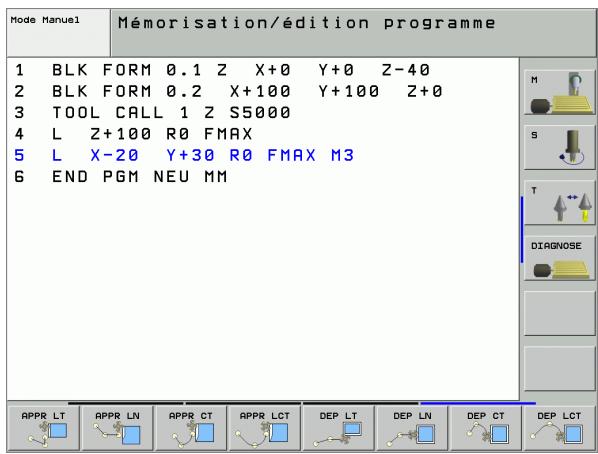Click the Y+30 value in line 5
Screen dimensions: 598x454
(x=191, y=156)
